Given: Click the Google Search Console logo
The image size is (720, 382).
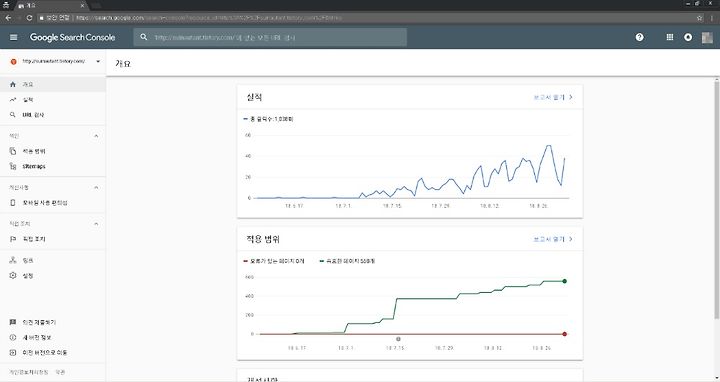Looking at the screenshot, I should point(73,37).
